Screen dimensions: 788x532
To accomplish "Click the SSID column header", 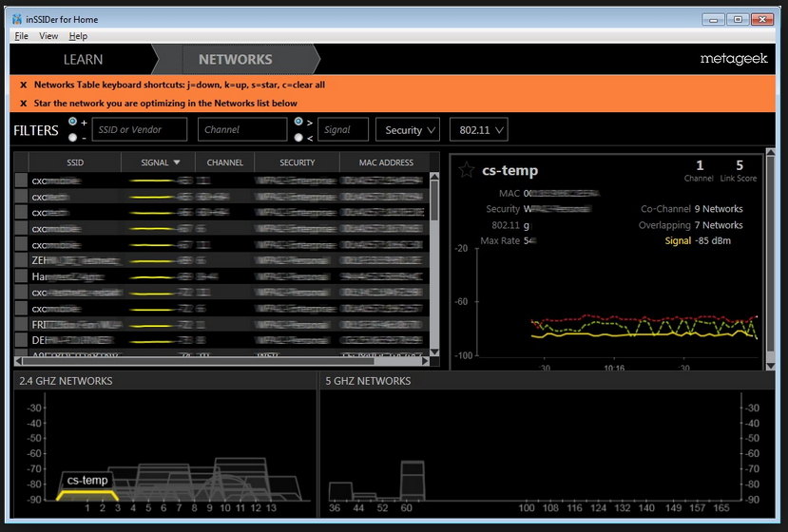I will click(75, 162).
